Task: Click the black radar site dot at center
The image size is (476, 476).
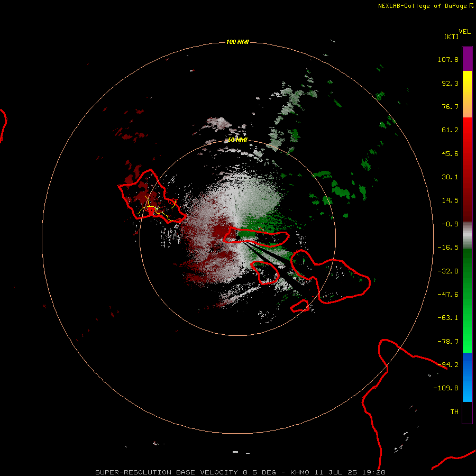Action: [x=238, y=237]
